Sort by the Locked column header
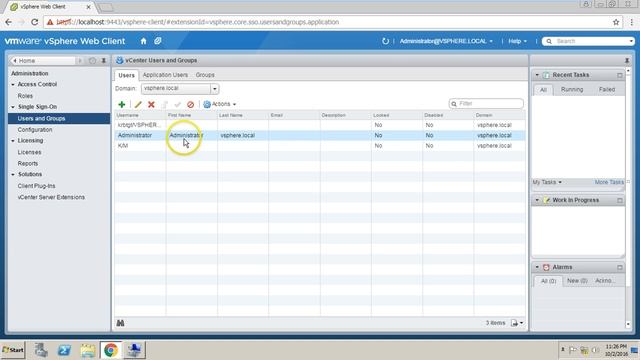 [397, 116]
